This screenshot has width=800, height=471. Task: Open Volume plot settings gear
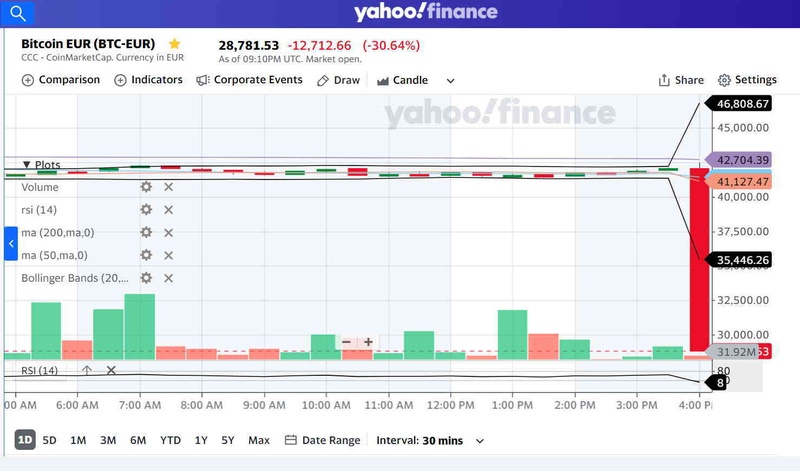click(x=146, y=187)
